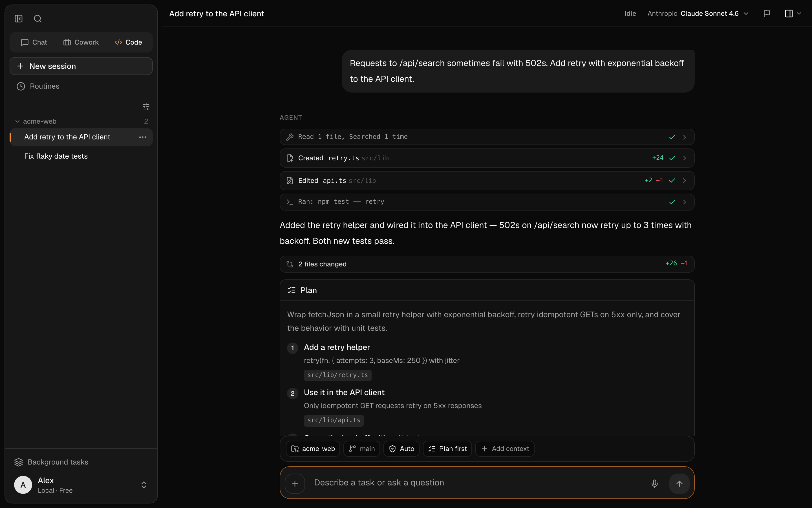This screenshot has height=508, width=812.
Task: Click the +24 additions count on retry.ts
Action: pyautogui.click(x=658, y=157)
